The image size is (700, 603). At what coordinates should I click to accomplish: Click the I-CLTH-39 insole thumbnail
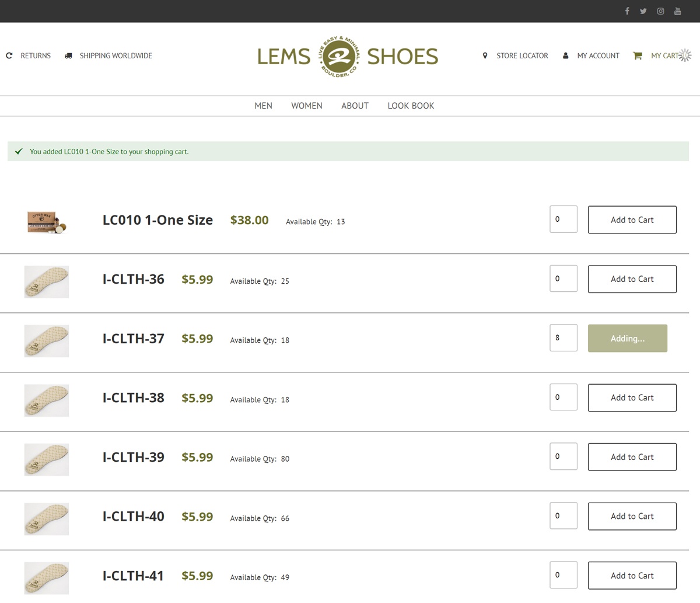tap(47, 459)
